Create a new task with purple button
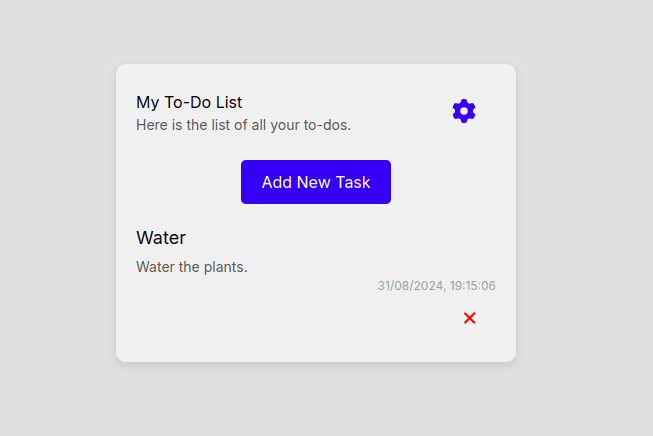 316,182
